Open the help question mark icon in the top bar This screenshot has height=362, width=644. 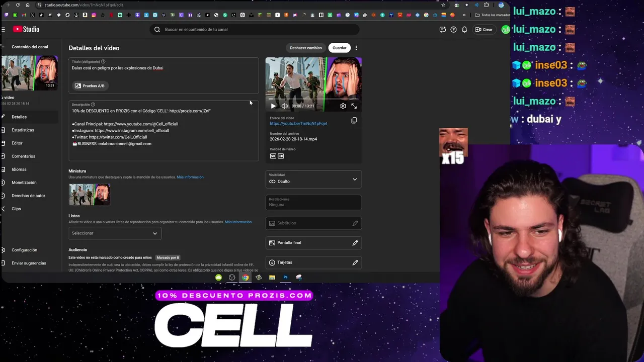coord(453,29)
